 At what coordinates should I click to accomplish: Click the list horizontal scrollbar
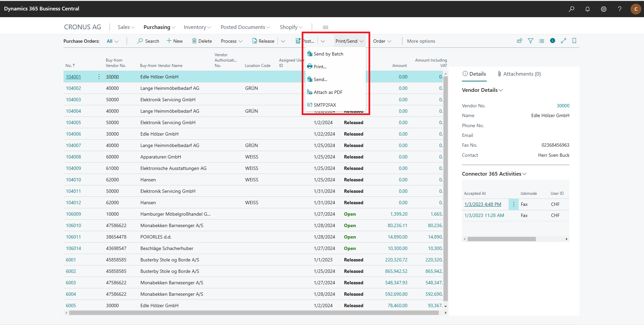254,313
